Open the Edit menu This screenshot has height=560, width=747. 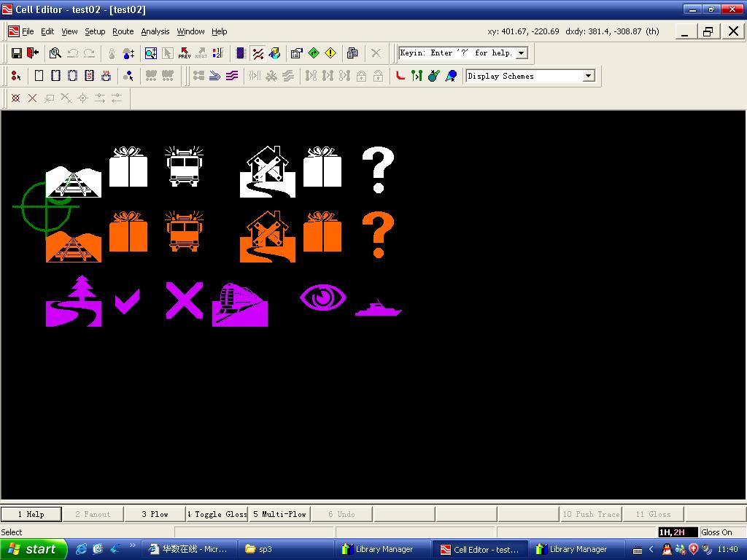click(47, 31)
